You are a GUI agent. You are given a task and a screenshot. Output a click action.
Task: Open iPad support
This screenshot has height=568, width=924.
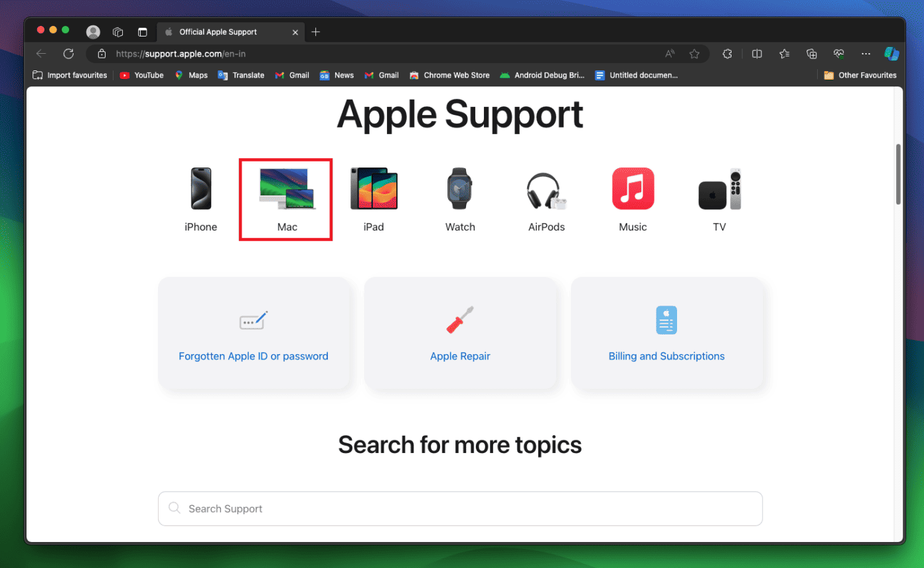point(374,189)
